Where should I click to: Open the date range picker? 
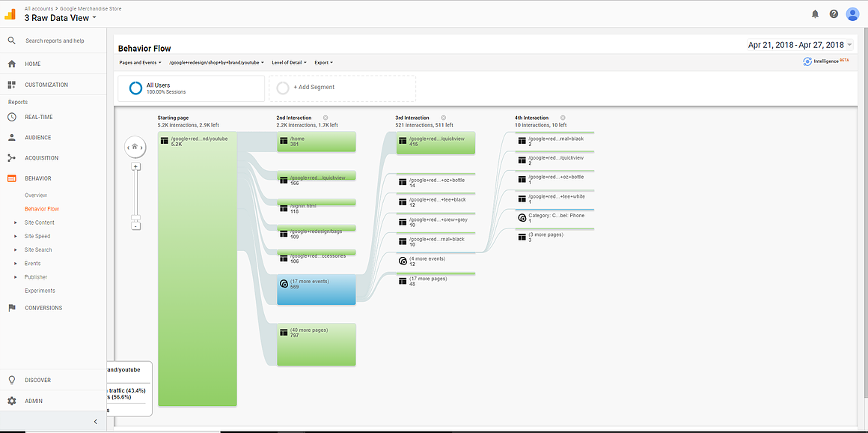coord(800,45)
